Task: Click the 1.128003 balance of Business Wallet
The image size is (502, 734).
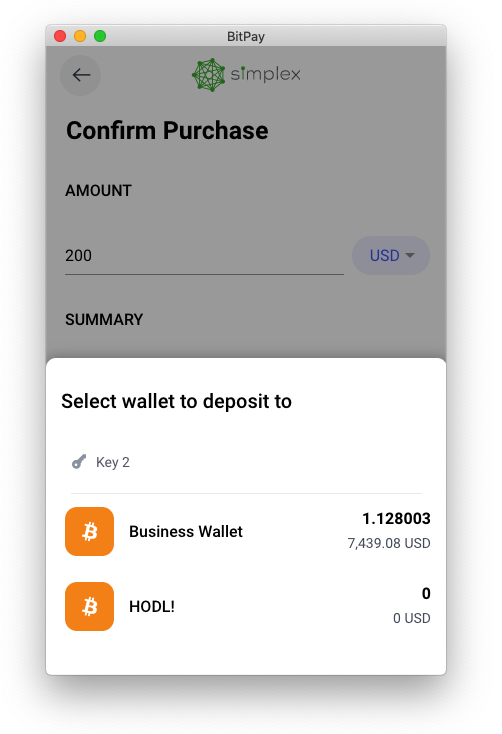Action: tap(396, 519)
